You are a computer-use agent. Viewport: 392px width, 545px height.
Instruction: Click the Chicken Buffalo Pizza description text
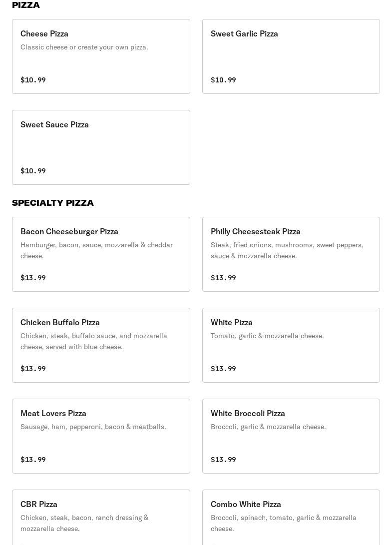94,341
